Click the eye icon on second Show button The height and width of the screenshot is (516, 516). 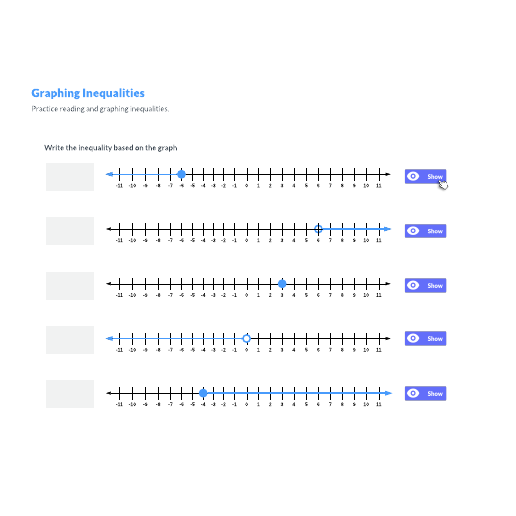tap(413, 231)
